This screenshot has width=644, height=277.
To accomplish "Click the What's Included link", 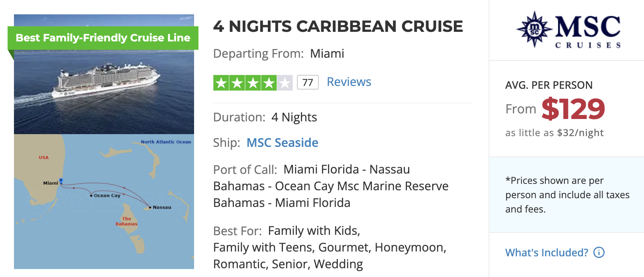I will coord(547,252).
